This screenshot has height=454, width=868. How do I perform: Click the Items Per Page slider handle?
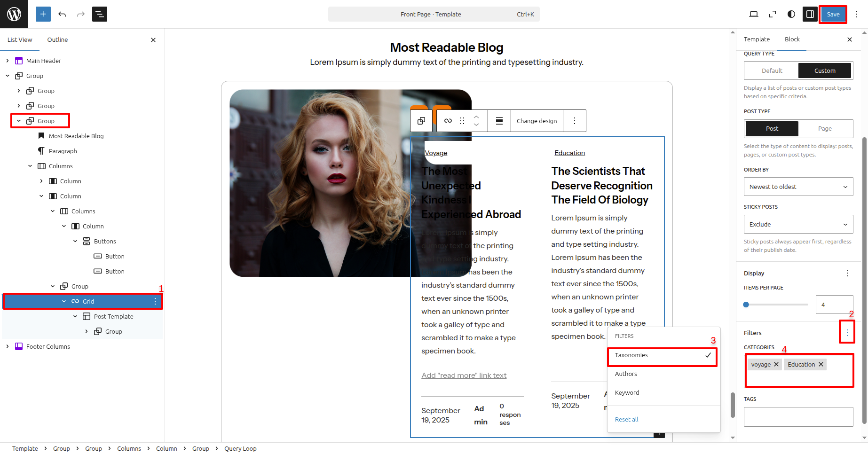pyautogui.click(x=746, y=305)
